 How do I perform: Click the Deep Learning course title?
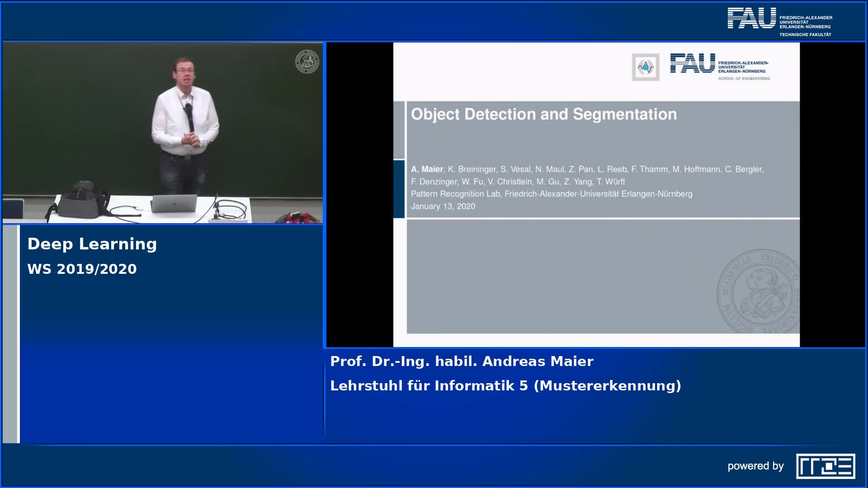[x=92, y=244]
